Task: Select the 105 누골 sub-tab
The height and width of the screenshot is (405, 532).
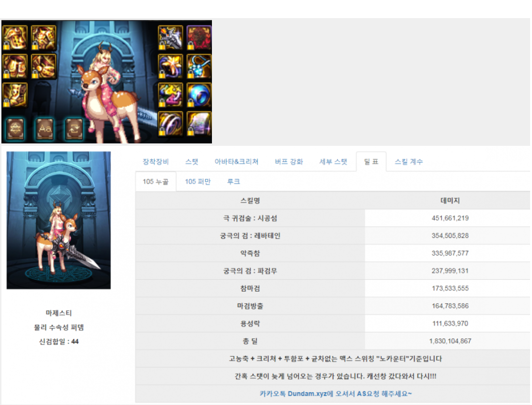Action: (x=156, y=182)
